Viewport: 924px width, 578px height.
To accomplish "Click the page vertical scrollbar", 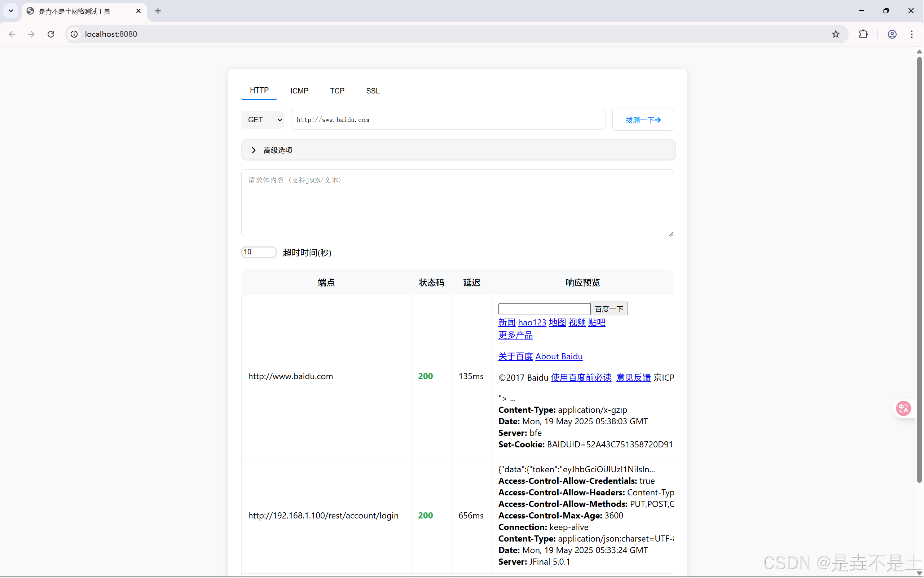I will pos(919,268).
